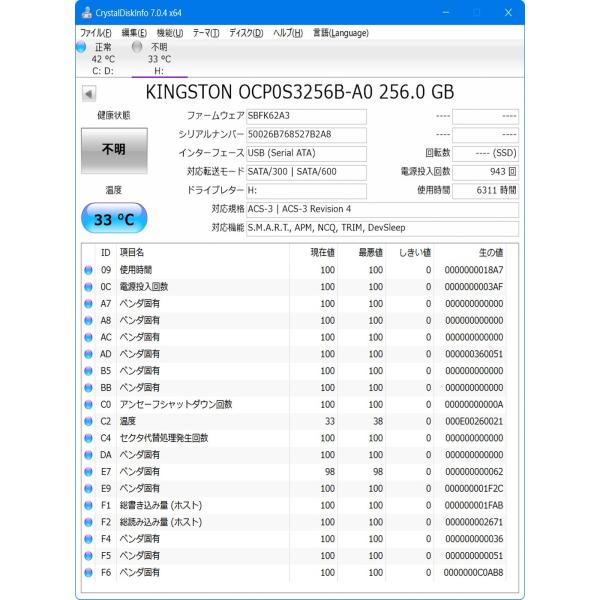This screenshot has height=600, width=600.
Task: Open the ディスク(D) menu
Action: click(x=246, y=33)
